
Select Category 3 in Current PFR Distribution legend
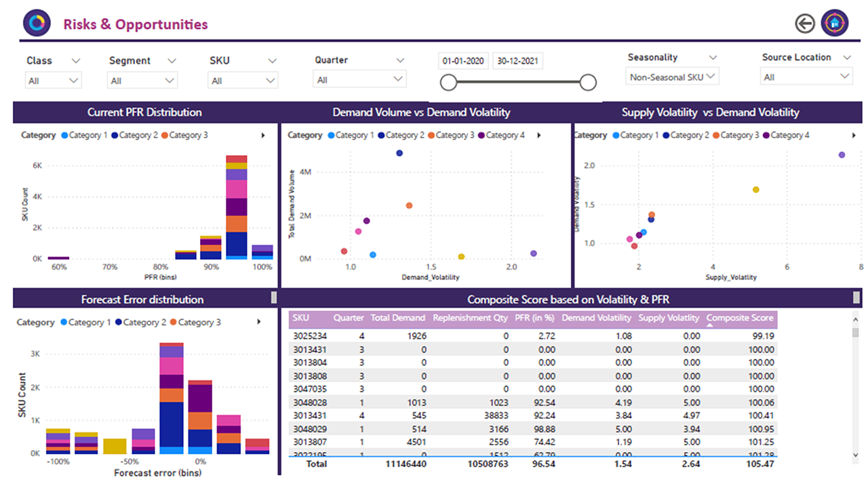point(184,136)
